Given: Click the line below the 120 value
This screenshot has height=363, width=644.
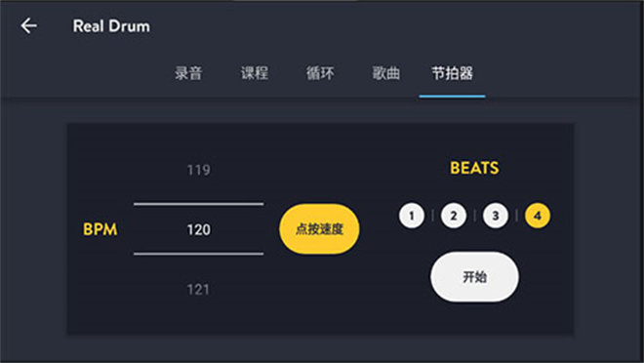Looking at the screenshot, I should tap(199, 254).
